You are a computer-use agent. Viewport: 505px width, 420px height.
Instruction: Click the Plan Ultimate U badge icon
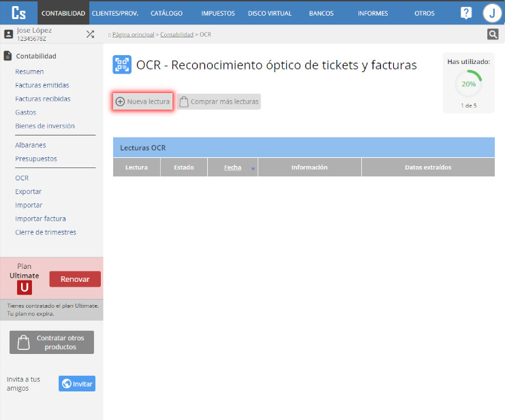[25, 287]
